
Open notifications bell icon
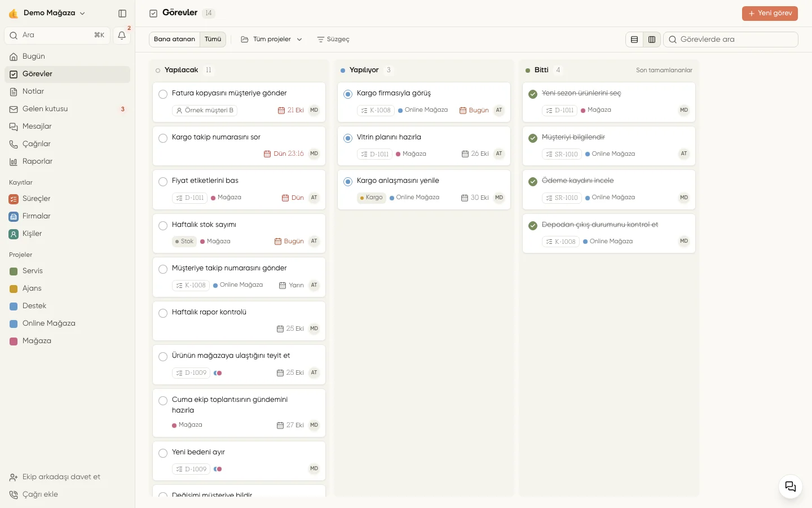[x=122, y=36]
